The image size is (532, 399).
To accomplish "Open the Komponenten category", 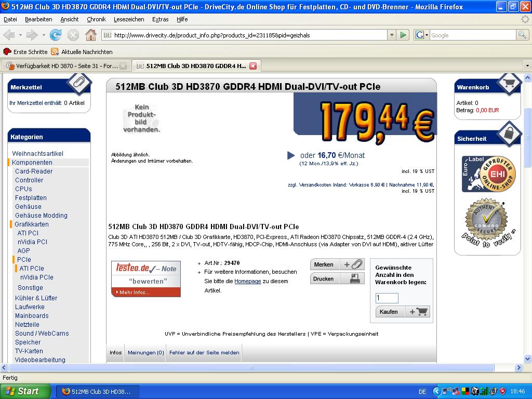I will coord(32,163).
